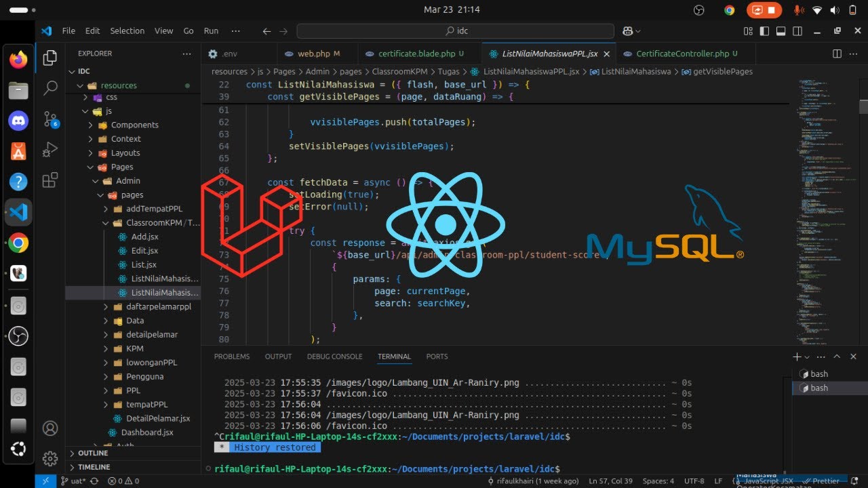Open remote window indicator in status bar
The height and width of the screenshot is (488, 868).
coord(45,481)
